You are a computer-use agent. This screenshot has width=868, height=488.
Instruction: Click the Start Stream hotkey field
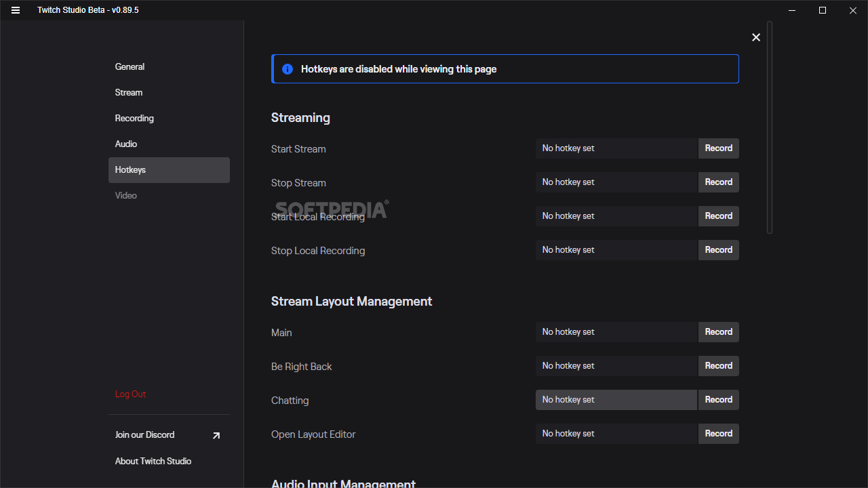tap(616, 148)
